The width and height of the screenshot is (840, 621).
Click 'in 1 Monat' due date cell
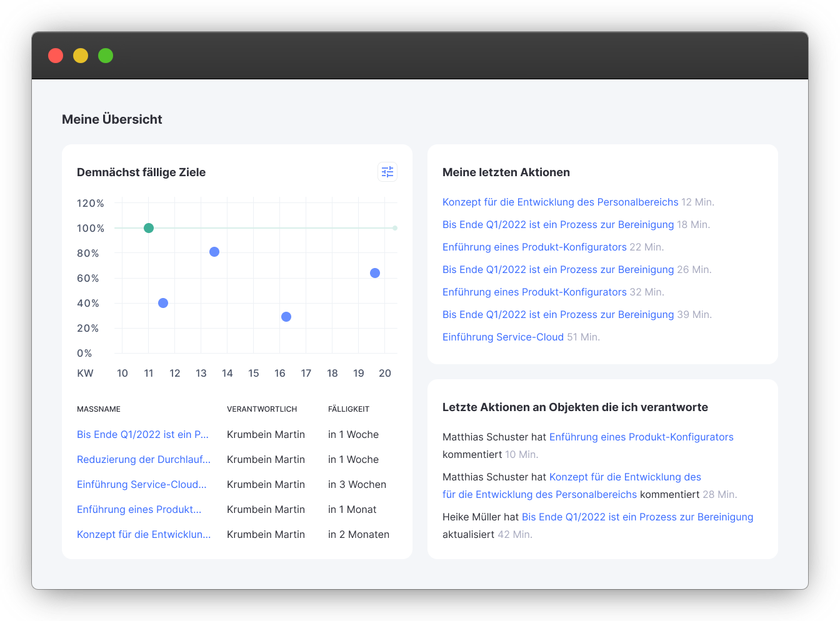pos(352,509)
